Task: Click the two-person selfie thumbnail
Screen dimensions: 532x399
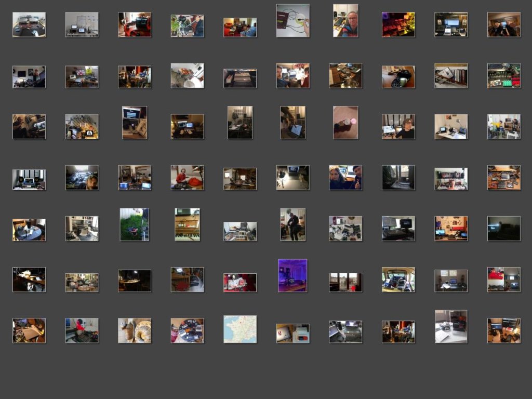Action: pyautogui.click(x=345, y=178)
